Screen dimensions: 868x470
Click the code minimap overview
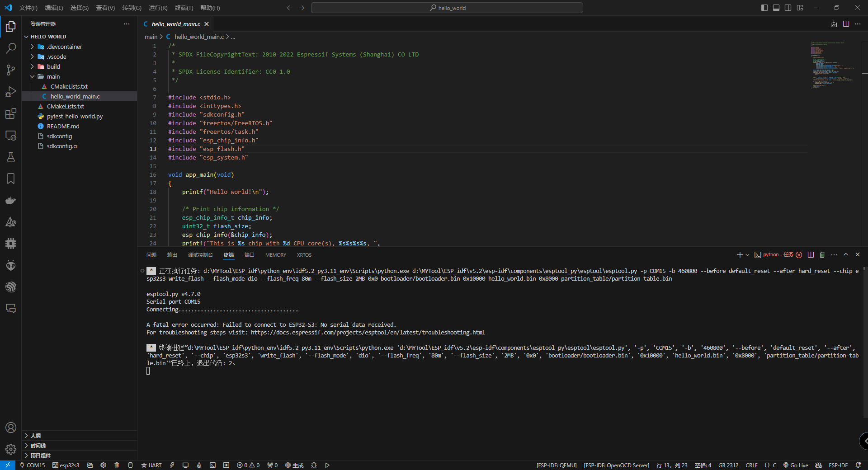833,65
